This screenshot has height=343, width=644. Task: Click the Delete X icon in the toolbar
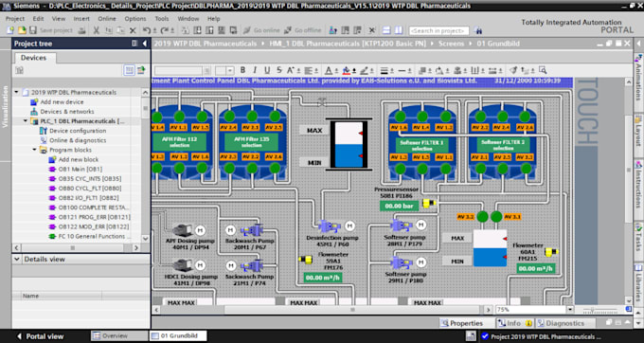click(x=133, y=30)
